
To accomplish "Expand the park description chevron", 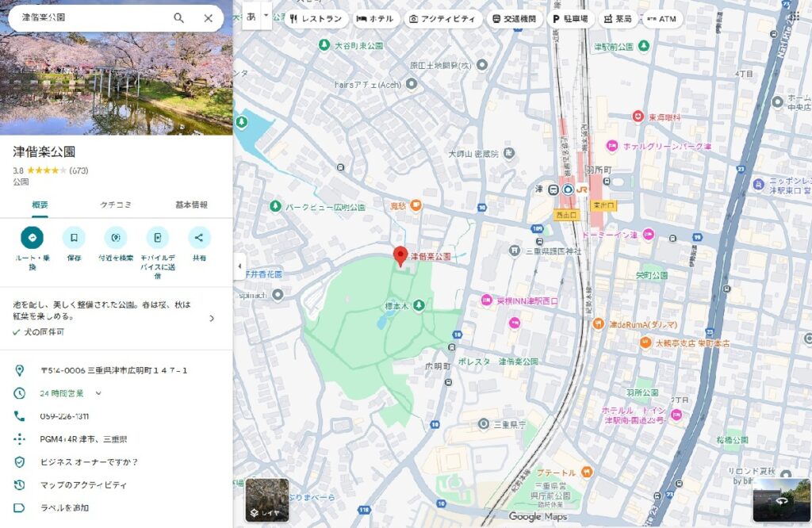I will 212,318.
